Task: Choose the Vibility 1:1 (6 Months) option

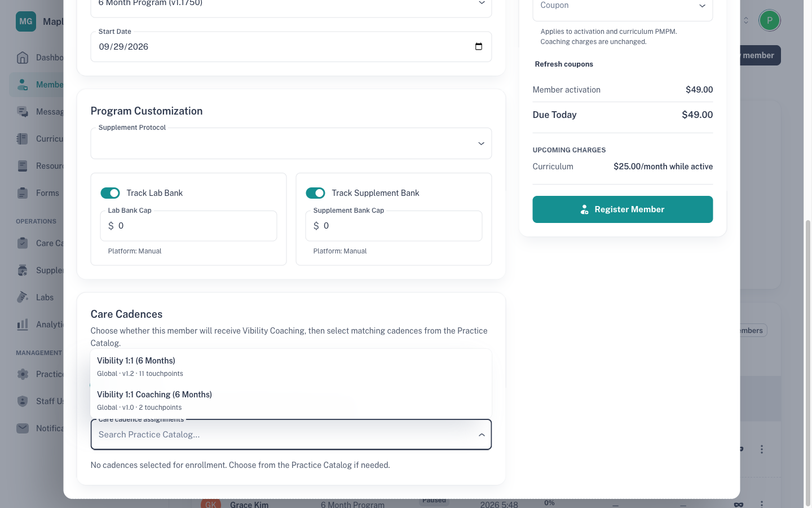Action: [291, 366]
